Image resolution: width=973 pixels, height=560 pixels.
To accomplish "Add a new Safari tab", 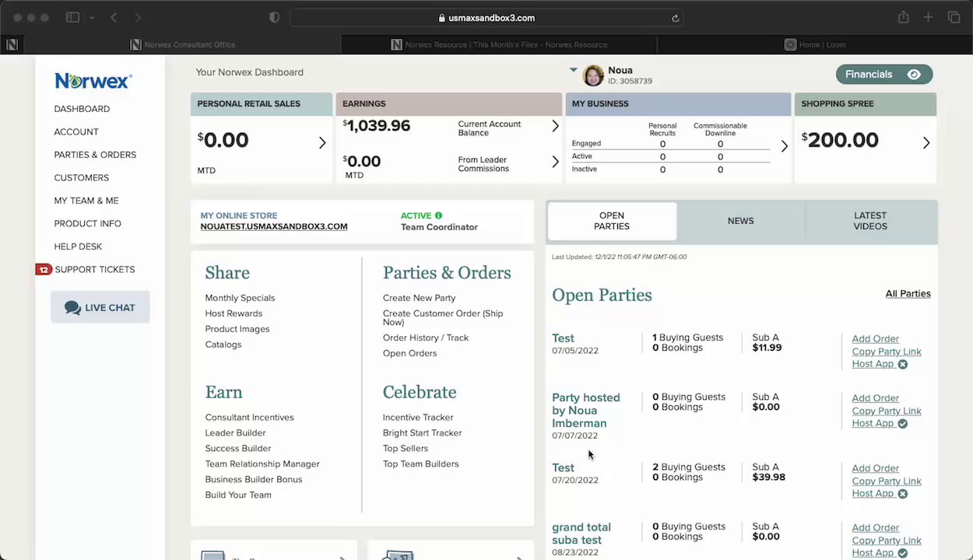I will pos(928,17).
